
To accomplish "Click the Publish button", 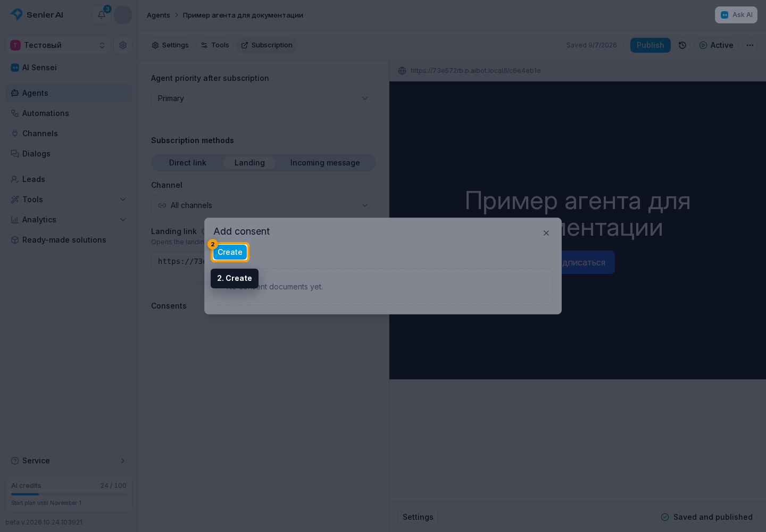I will coord(651,45).
